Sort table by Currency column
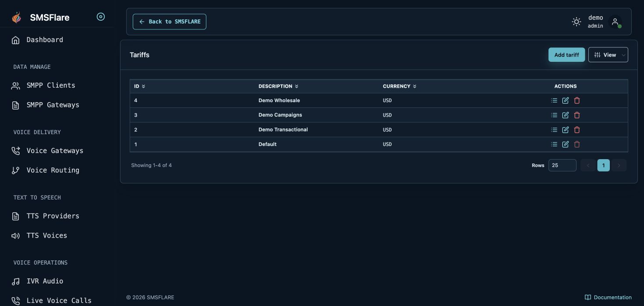Viewport: 644px width, 306px height. click(x=400, y=86)
